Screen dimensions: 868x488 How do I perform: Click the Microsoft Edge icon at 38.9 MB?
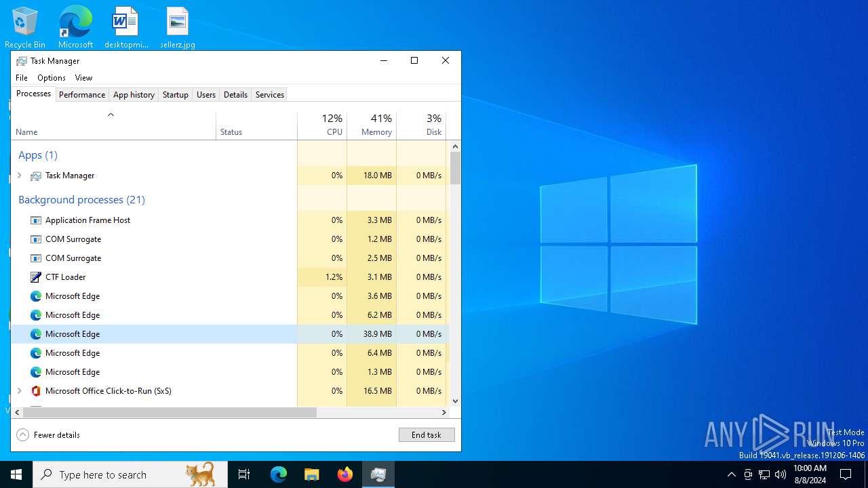(x=36, y=334)
